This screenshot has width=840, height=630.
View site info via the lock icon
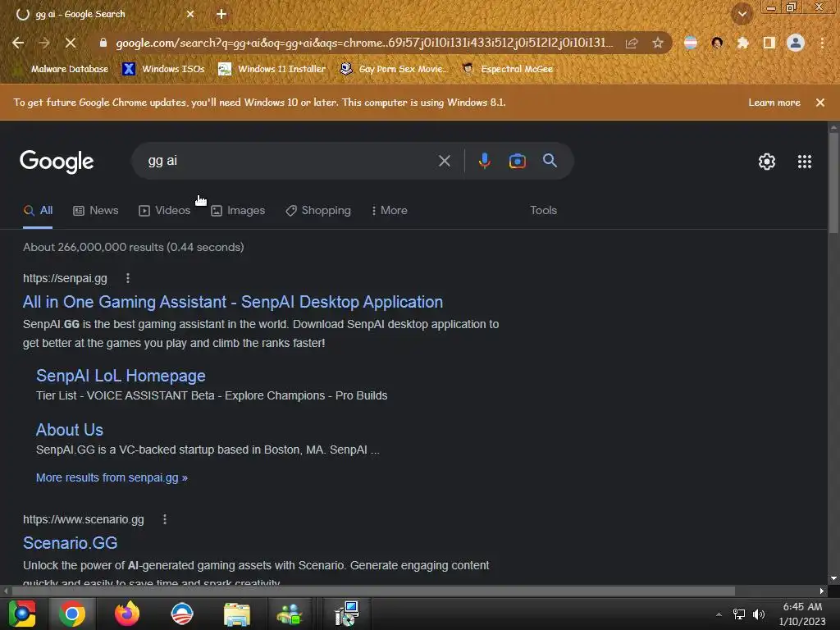click(x=103, y=43)
